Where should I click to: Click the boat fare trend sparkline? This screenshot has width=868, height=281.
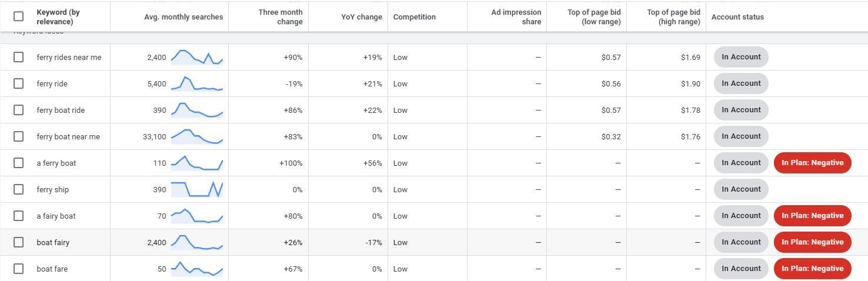coord(197,269)
